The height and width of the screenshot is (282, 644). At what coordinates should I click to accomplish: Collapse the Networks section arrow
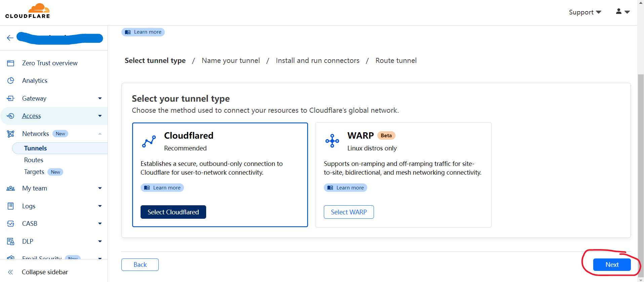(x=100, y=134)
